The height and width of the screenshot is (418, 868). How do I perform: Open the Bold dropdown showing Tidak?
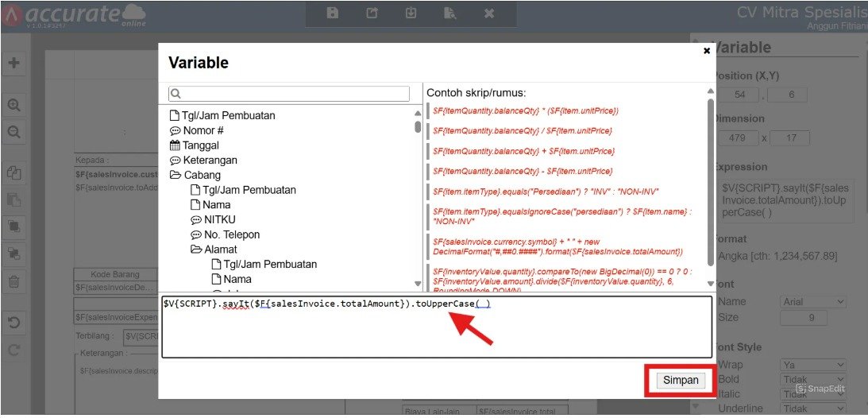(813, 380)
